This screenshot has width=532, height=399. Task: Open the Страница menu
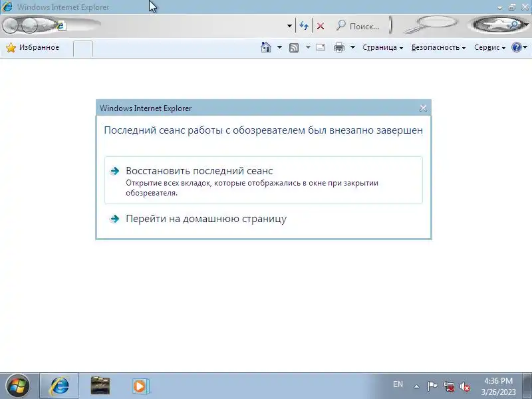click(382, 47)
